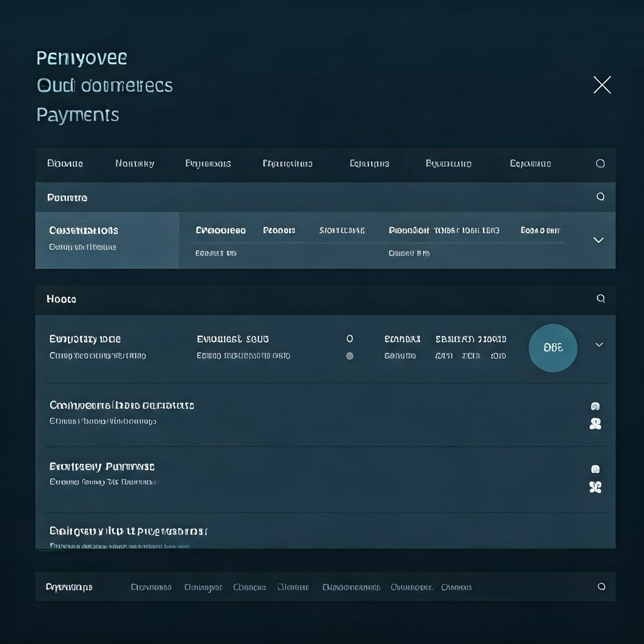
Task: Expand the Employee row using its chevron arrow
Action: 598,345
